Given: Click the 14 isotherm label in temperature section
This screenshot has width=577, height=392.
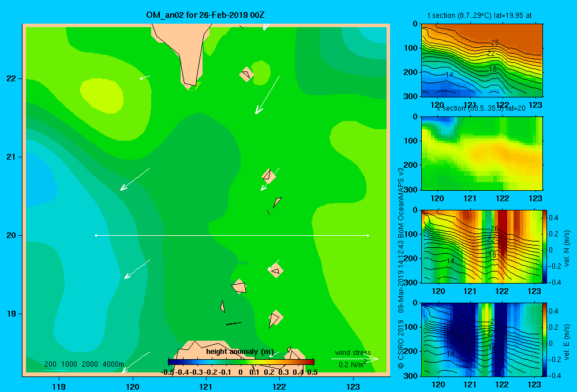Looking at the screenshot, I should tap(449, 75).
